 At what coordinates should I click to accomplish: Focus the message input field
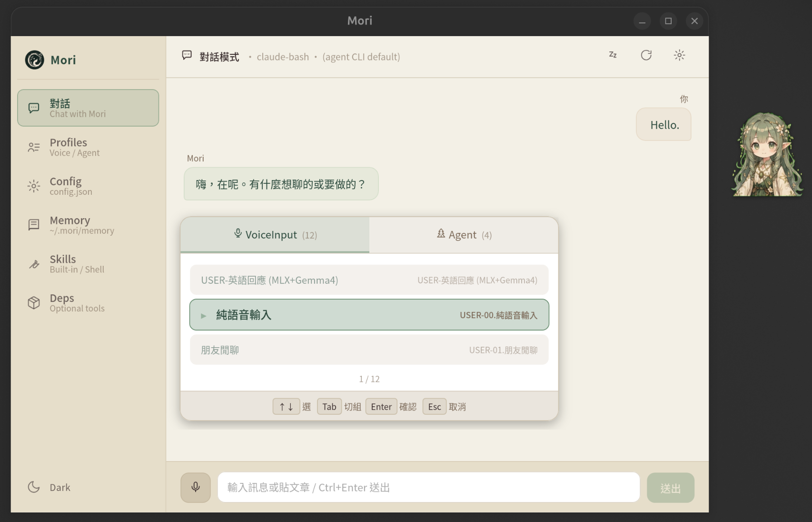(x=429, y=487)
